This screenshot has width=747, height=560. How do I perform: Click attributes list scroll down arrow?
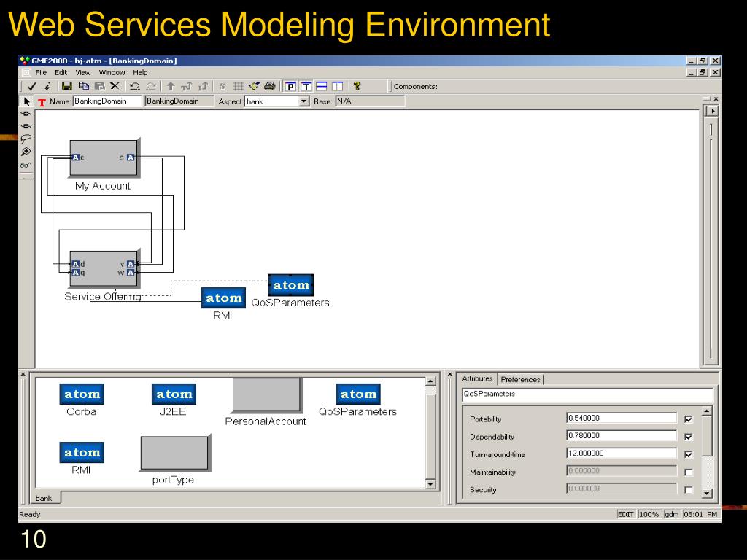[x=705, y=494]
